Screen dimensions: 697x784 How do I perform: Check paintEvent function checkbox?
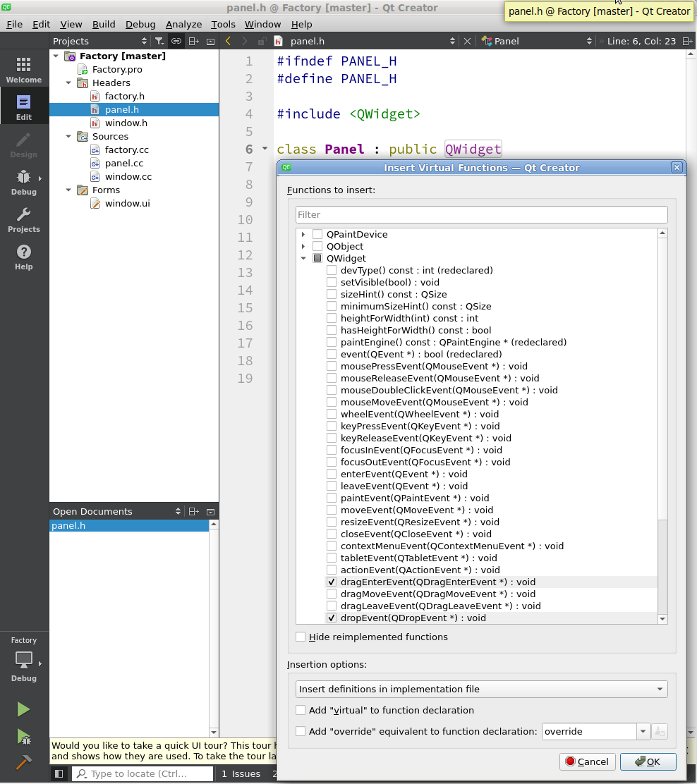332,498
